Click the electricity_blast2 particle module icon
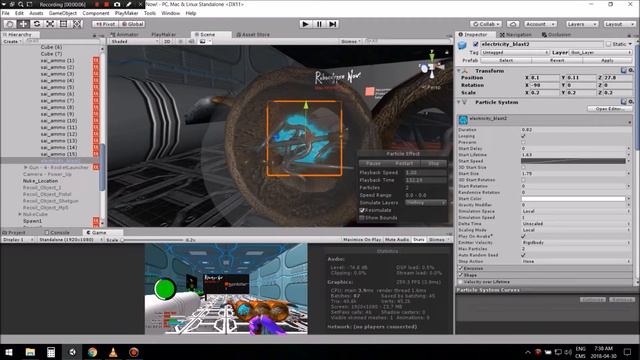640x360 pixels. coord(463,120)
